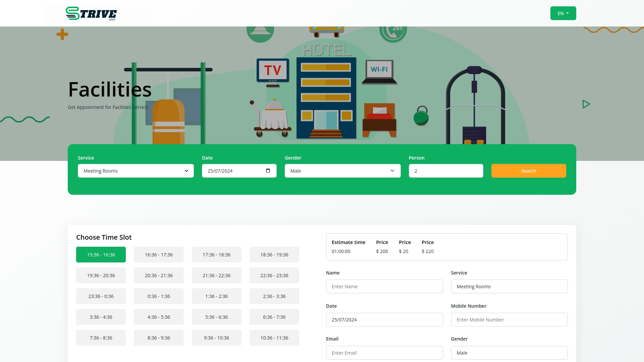
Task: Select the 20:36 - 21:36 time slot
Action: pos(159,276)
